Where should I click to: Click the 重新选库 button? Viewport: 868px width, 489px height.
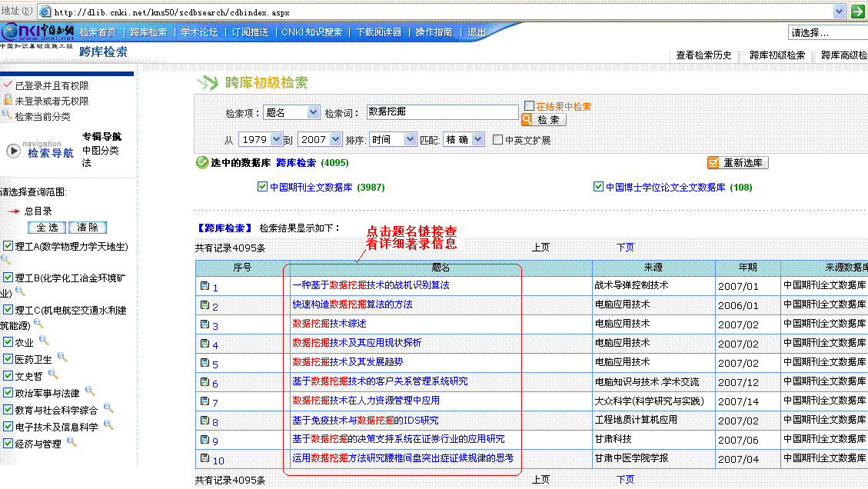pyautogui.click(x=738, y=163)
